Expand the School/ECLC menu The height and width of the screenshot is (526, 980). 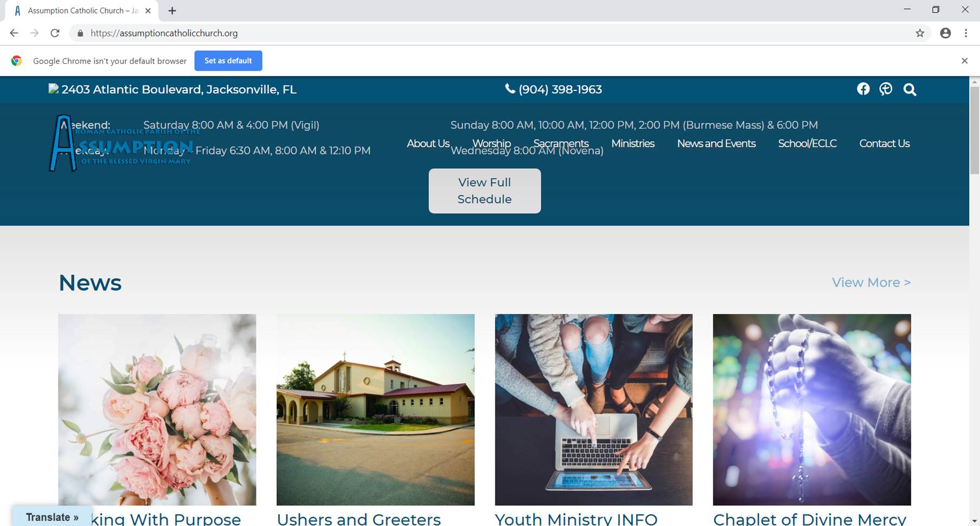[x=807, y=143]
